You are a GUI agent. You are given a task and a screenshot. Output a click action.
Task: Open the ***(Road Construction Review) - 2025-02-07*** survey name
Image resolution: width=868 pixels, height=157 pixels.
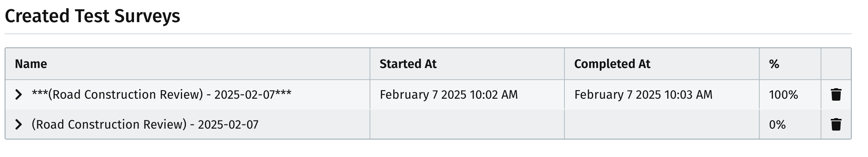(x=161, y=94)
